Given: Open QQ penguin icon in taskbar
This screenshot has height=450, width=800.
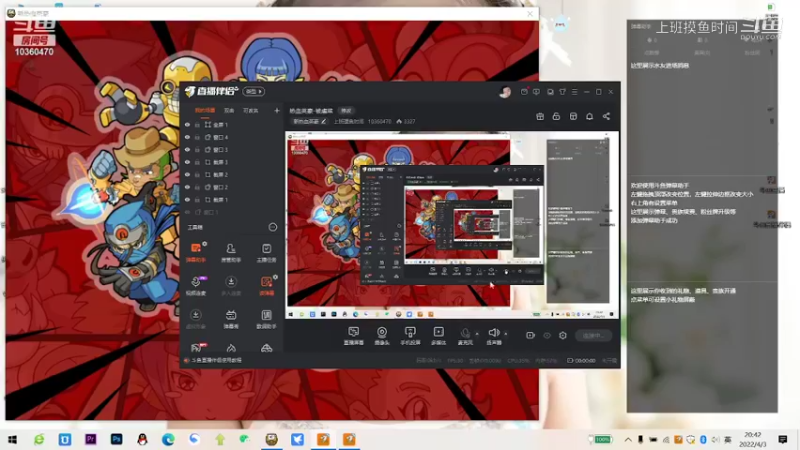Looking at the screenshot, I should [142, 439].
